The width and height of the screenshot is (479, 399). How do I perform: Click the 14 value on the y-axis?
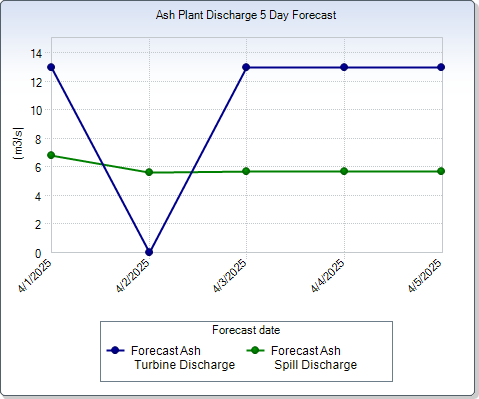coord(37,53)
